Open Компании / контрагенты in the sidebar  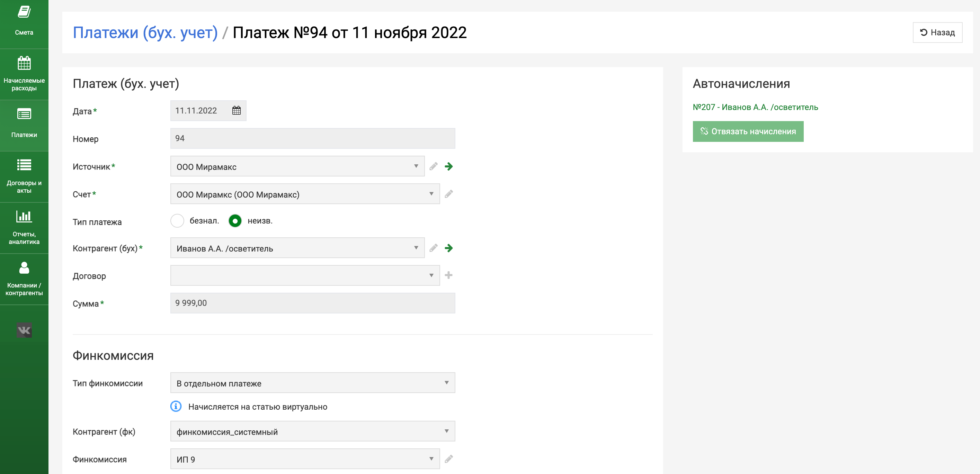(24, 279)
